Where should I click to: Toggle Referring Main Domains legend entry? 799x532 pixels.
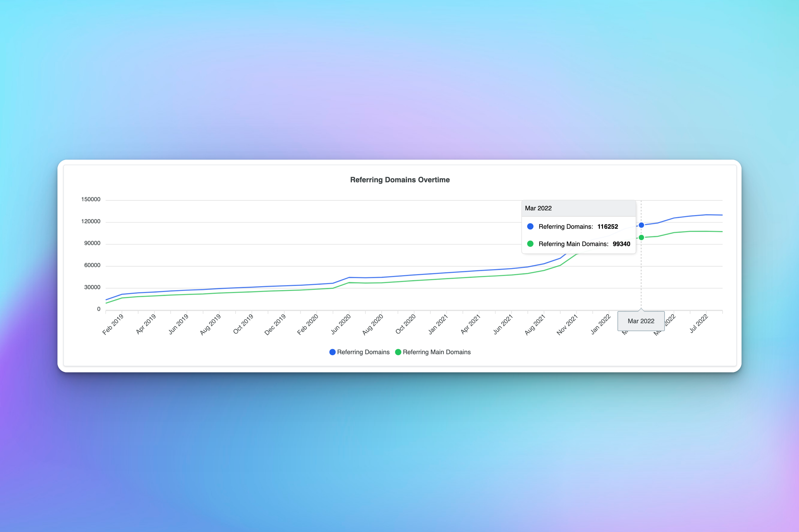pos(433,352)
